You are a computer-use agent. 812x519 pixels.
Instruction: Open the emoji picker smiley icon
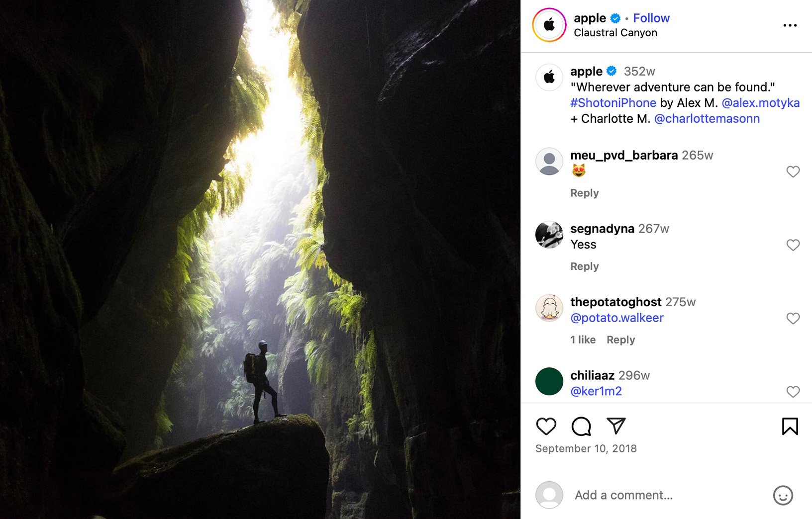pos(783,495)
